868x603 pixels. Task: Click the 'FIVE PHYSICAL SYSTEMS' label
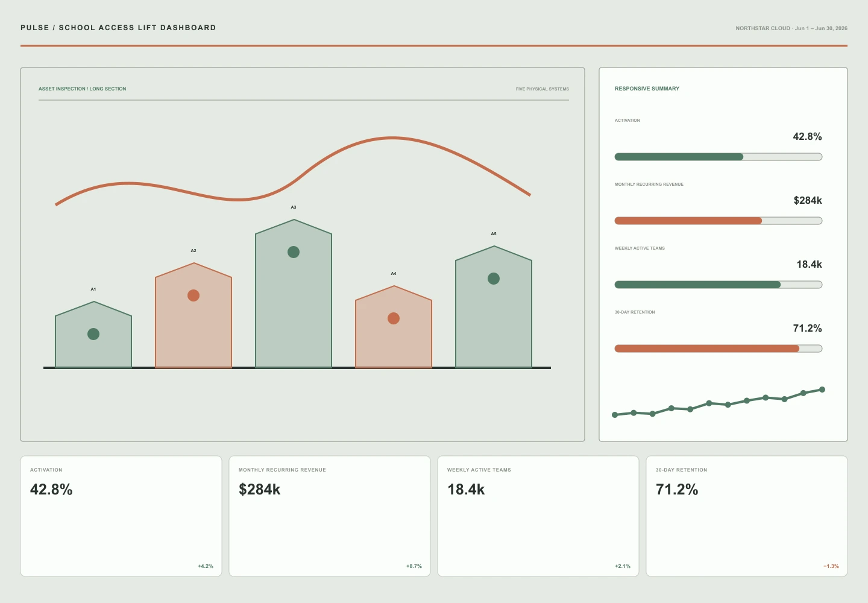[542, 89]
